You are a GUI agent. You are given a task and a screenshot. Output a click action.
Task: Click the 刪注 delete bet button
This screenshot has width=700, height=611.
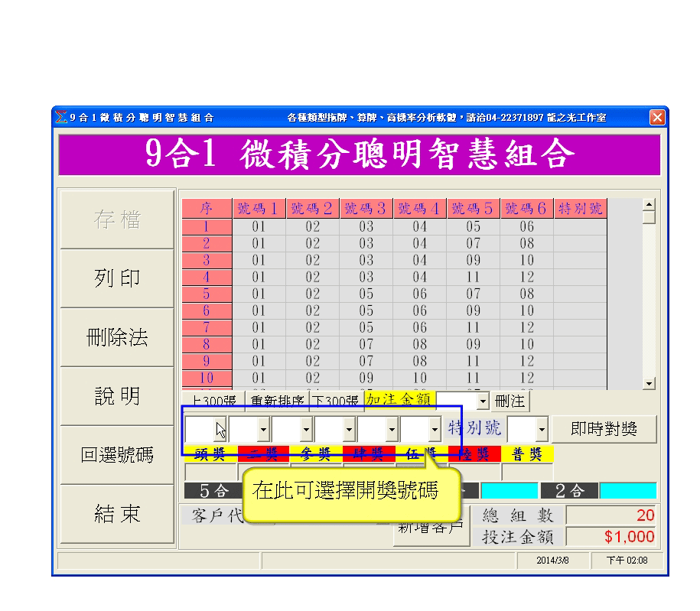(x=510, y=400)
